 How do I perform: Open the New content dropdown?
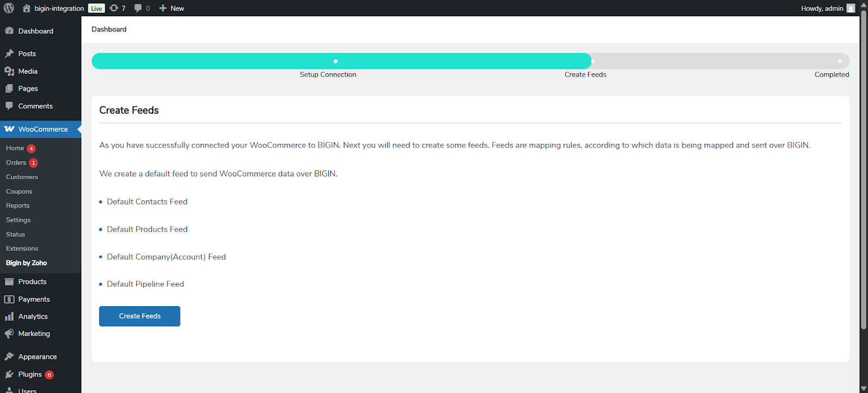(171, 8)
